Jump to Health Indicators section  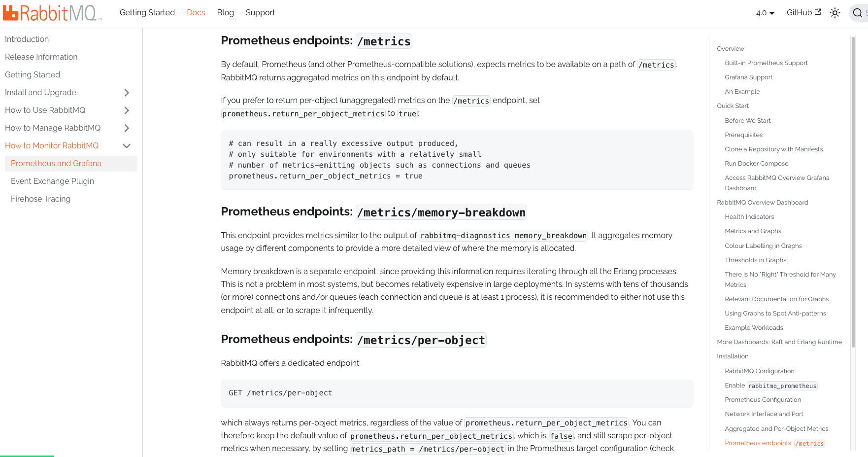pyautogui.click(x=749, y=217)
